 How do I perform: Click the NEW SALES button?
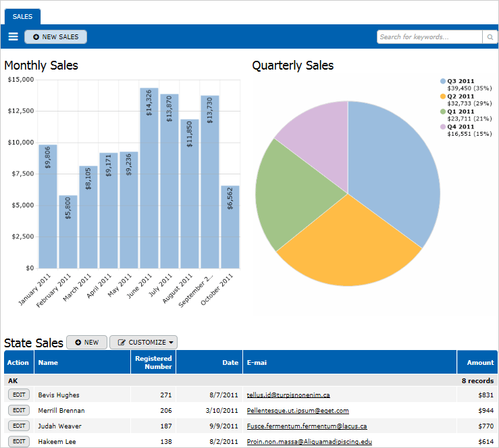pyautogui.click(x=55, y=37)
